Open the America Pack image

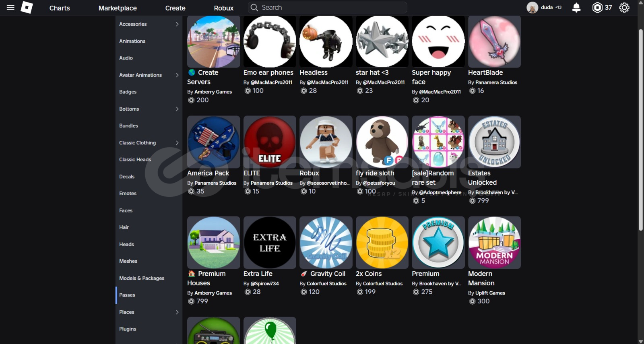click(x=214, y=142)
